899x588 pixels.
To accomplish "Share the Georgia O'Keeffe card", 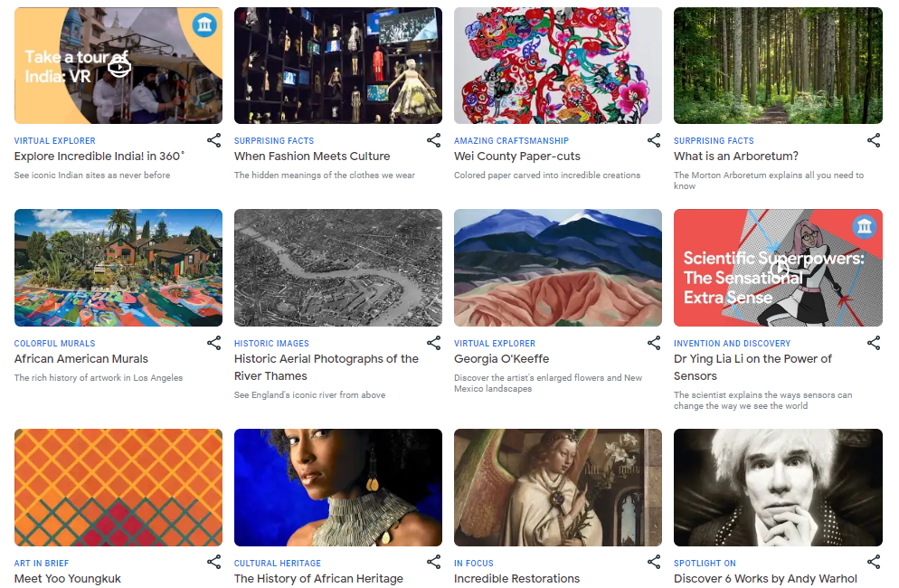I will [654, 343].
